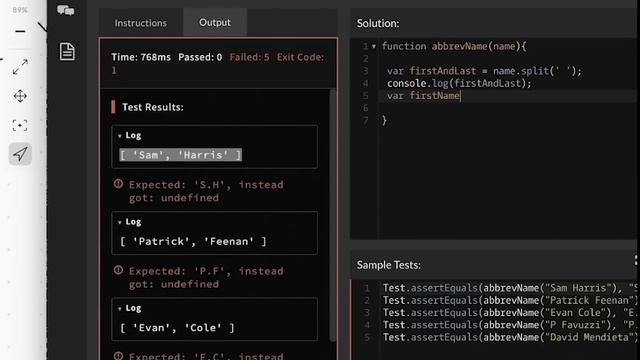
Task: Click the Sample Test line for "Sam Harris"
Action: [509, 288]
